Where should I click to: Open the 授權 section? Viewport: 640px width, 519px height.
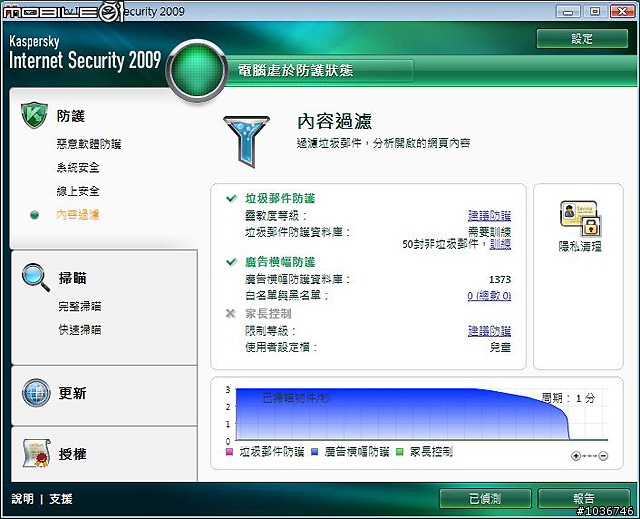(72, 454)
